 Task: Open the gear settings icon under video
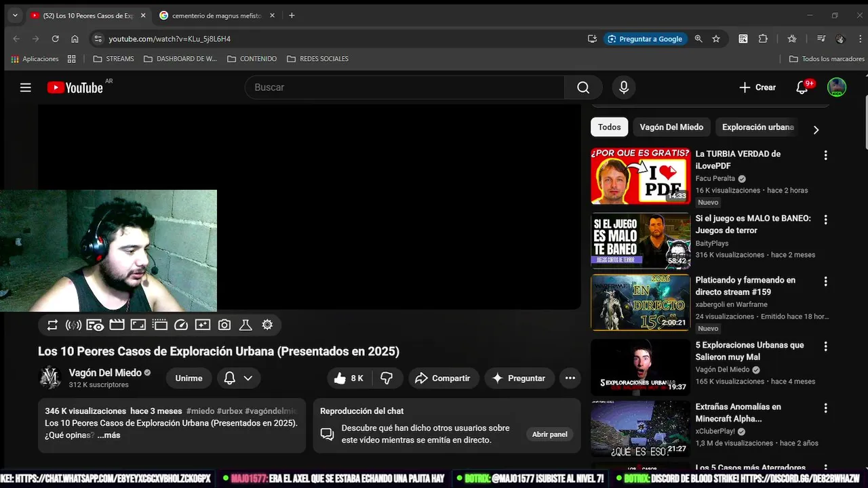(x=267, y=325)
